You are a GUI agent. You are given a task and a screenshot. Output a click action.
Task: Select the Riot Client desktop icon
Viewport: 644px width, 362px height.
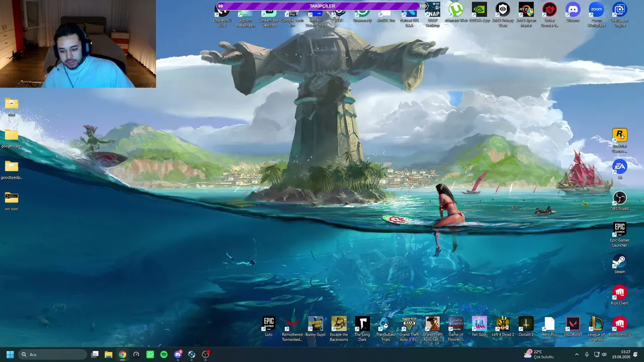(619, 296)
